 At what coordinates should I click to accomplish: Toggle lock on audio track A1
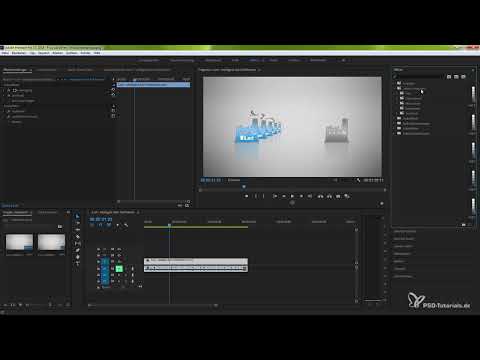click(98, 268)
